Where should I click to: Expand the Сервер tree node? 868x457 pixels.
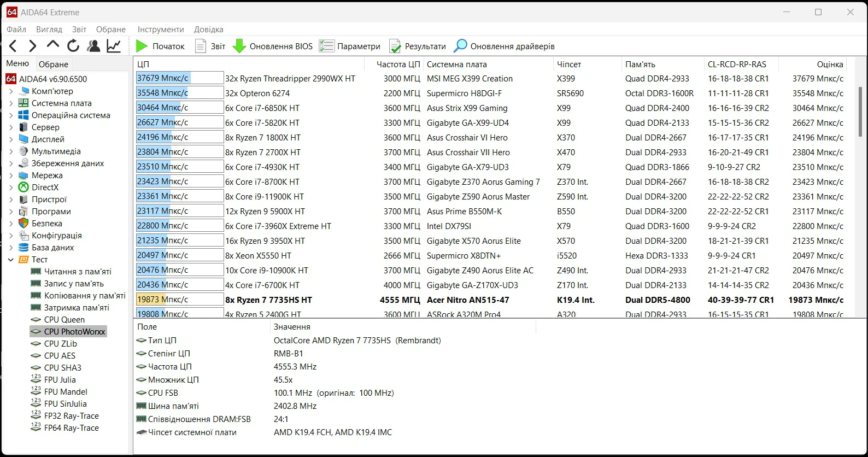(x=11, y=127)
